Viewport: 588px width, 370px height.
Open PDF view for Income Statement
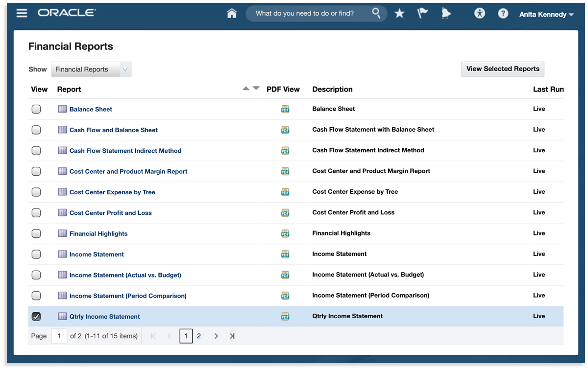pos(285,254)
